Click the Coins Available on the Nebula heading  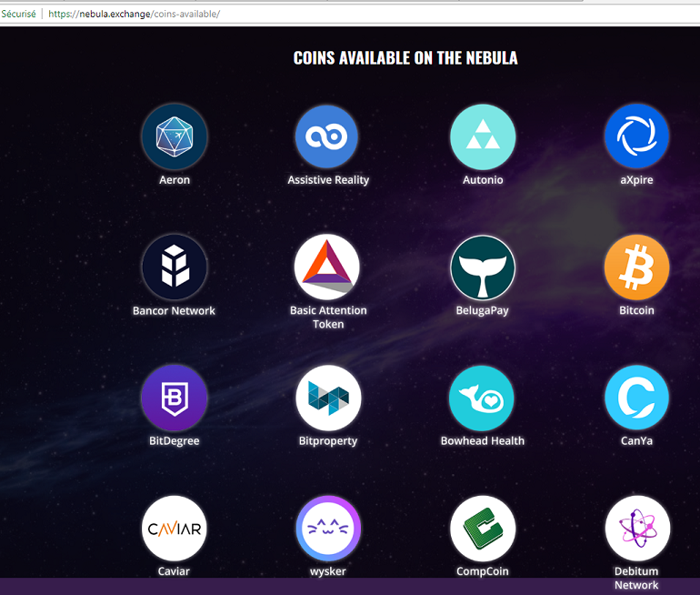pyautogui.click(x=405, y=58)
